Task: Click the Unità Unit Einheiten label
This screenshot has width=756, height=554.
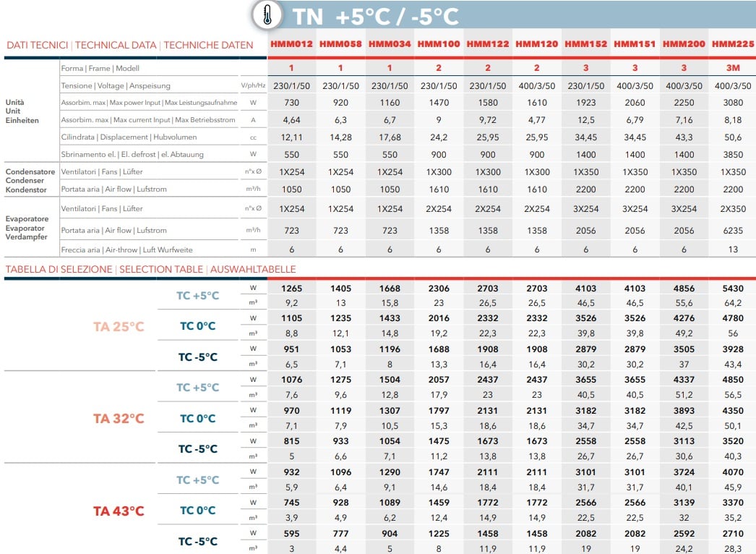Action: click(x=22, y=111)
